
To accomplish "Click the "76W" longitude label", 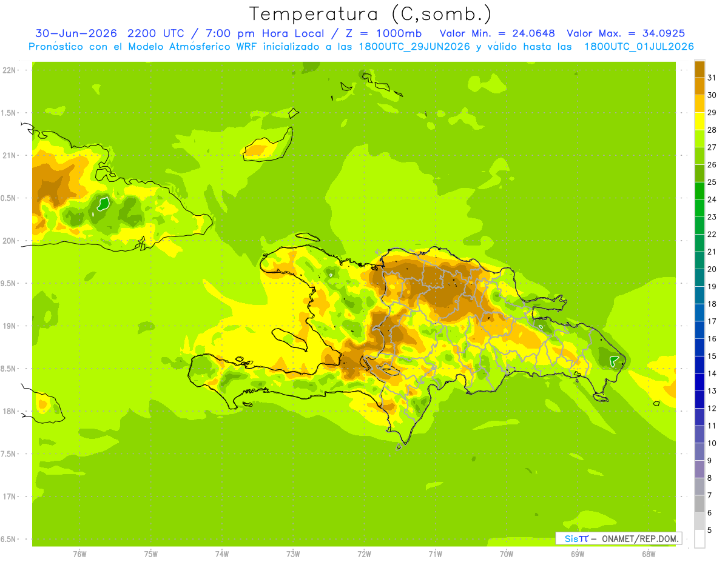I will pyautogui.click(x=79, y=554).
